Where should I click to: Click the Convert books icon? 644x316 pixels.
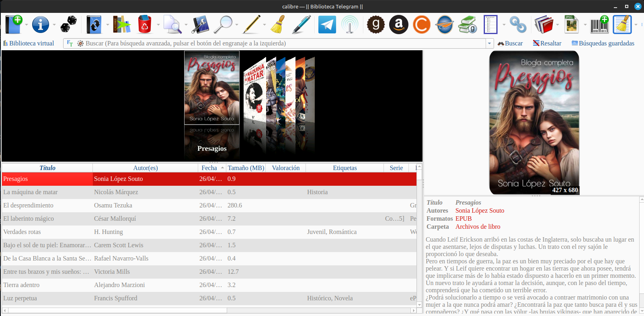tap(94, 25)
